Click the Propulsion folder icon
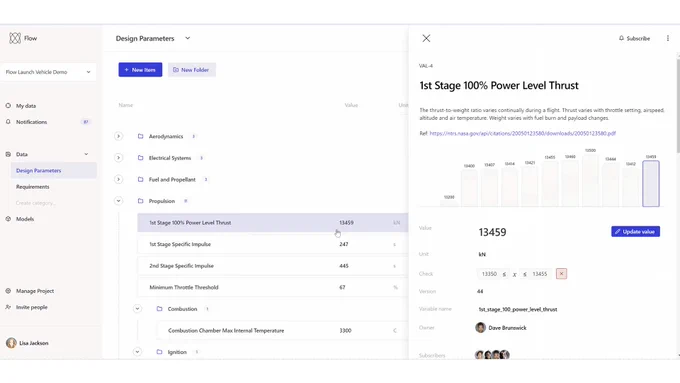This screenshot has width=680, height=383. point(141,201)
